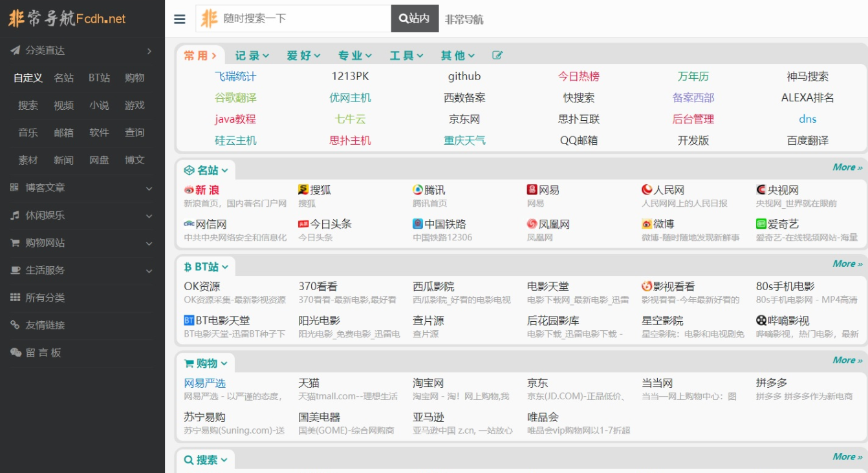The height and width of the screenshot is (473, 868).
Task: Open the 百度翻译 link
Action: (x=808, y=140)
